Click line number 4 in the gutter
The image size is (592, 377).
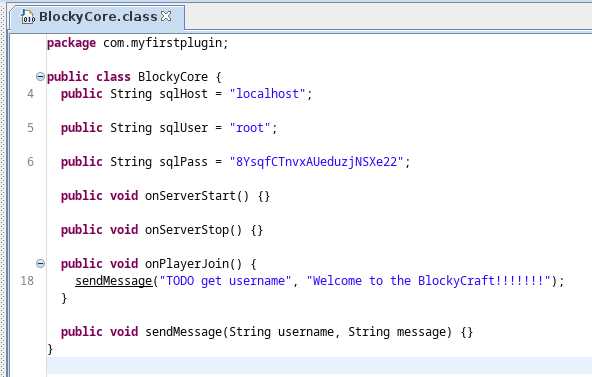click(30, 94)
